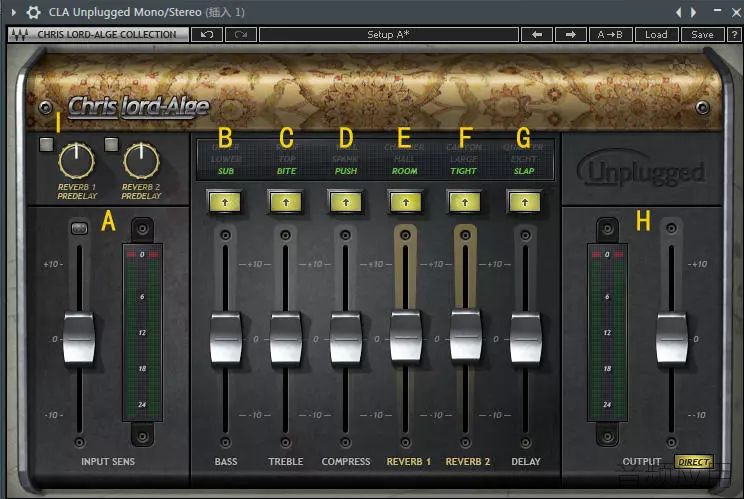
Task: Cycle the Reverb 1 mode arrow button
Action: tap(405, 203)
